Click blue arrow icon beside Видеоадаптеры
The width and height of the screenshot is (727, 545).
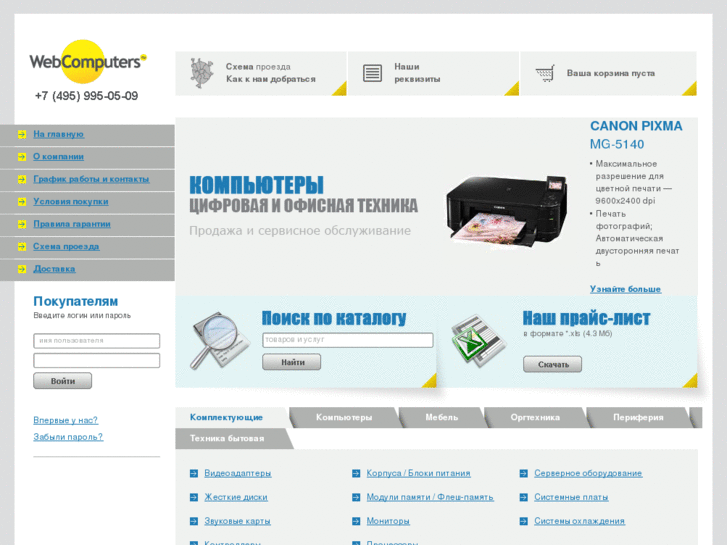click(194, 474)
